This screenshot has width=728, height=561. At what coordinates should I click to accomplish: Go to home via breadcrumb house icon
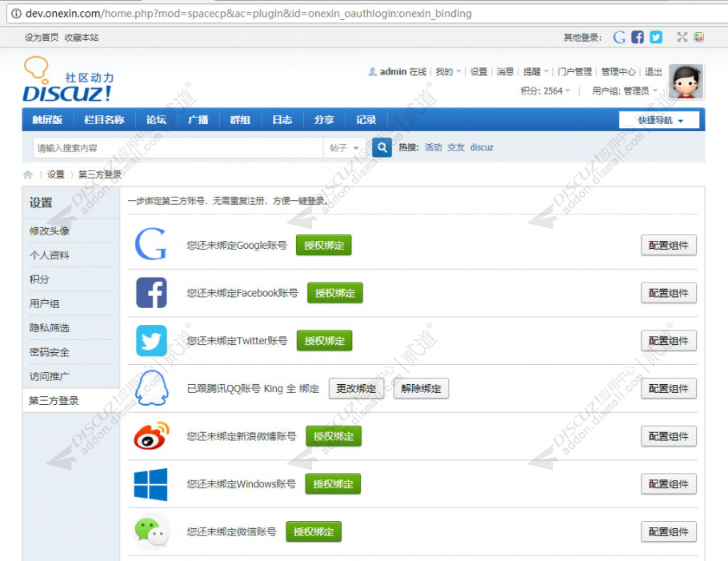28,174
